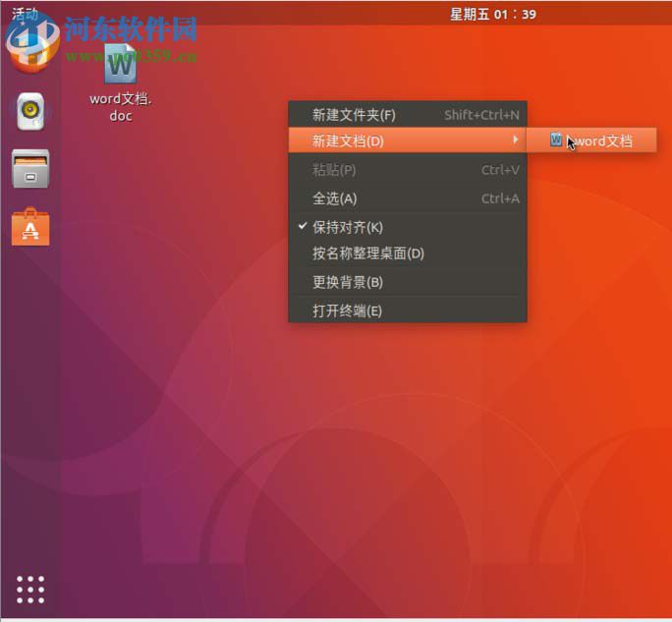This screenshot has width=672, height=622.
Task: Expand the 新建文档 submenu arrow
Action: pyautogui.click(x=516, y=140)
